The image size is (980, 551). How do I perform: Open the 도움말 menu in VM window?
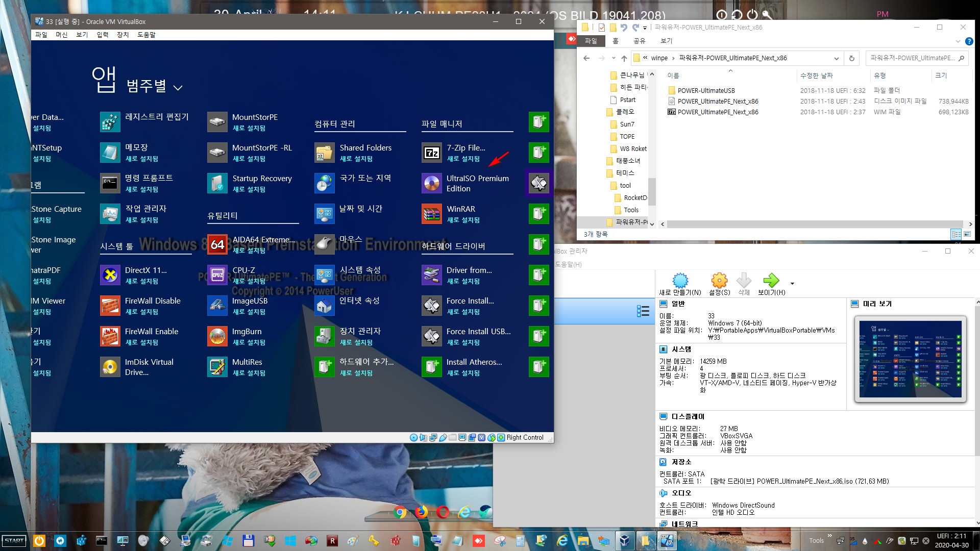pos(146,35)
